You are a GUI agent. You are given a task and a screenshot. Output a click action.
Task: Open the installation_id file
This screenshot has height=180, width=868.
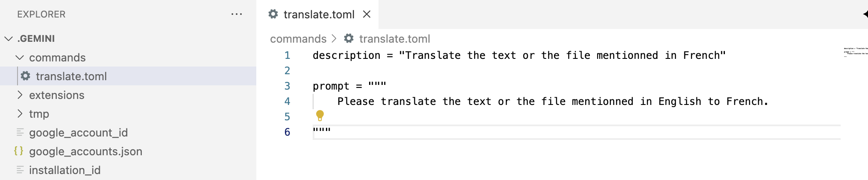(65, 170)
